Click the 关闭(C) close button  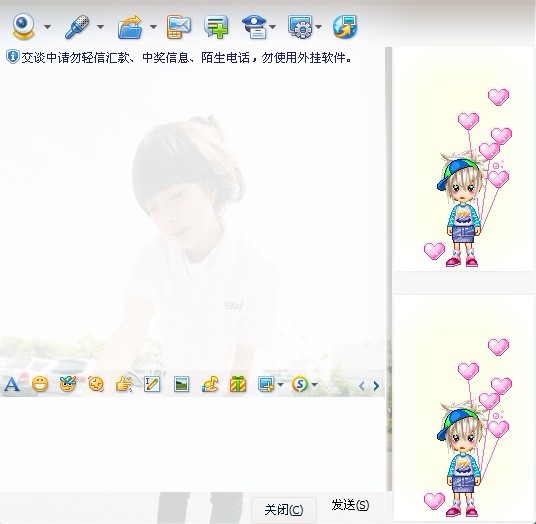[284, 510]
